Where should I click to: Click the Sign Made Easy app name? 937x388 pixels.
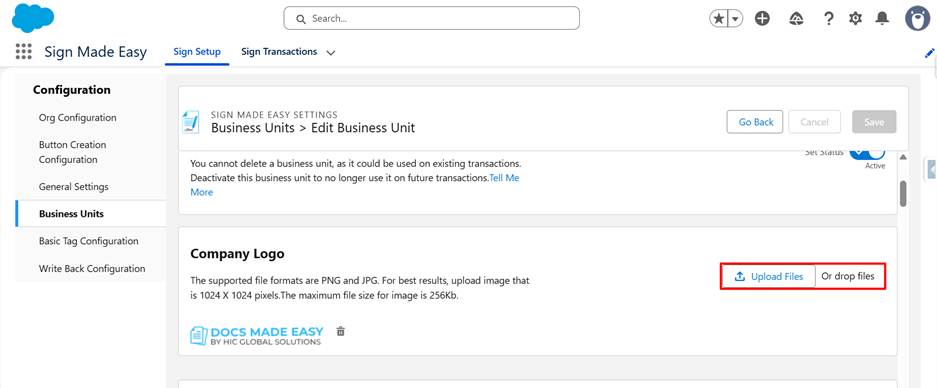96,52
